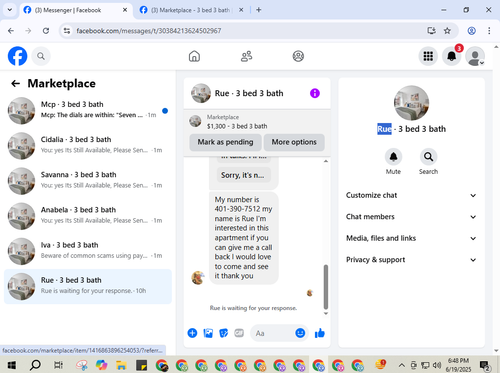Go to Home feed icon
Image resolution: width=500 pixels, height=373 pixels.
(194, 56)
